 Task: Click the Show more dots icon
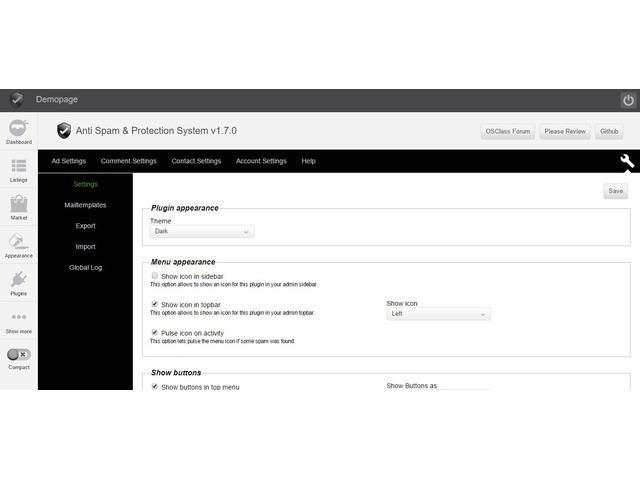(x=19, y=317)
